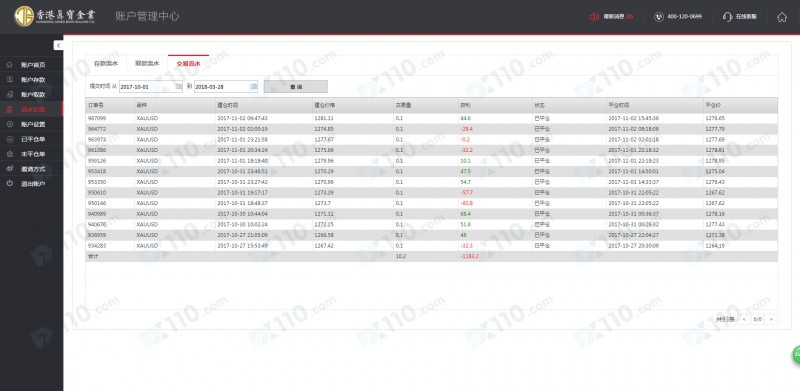Screen dimensions: 800x391
Task: Click the start date field 2017-10-01
Action: pos(151,87)
